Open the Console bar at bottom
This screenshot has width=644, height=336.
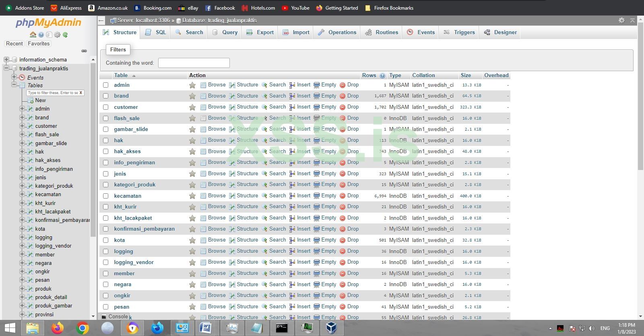point(115,317)
